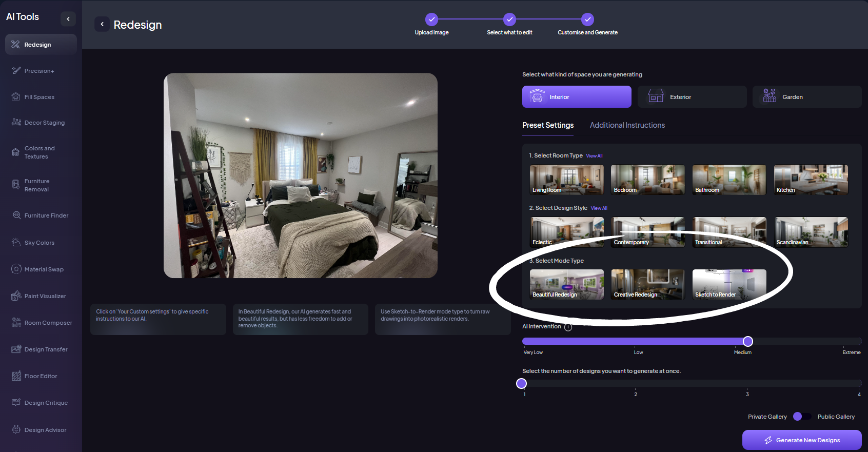
Task: Toggle the Private/Public Gallery switch
Action: pyautogui.click(x=802, y=417)
